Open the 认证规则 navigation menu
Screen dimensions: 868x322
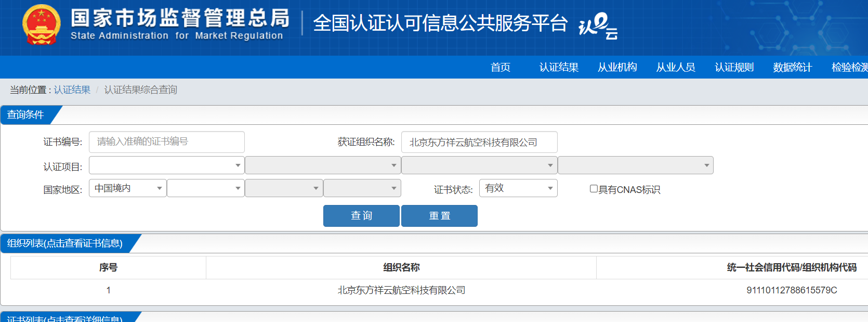734,67
